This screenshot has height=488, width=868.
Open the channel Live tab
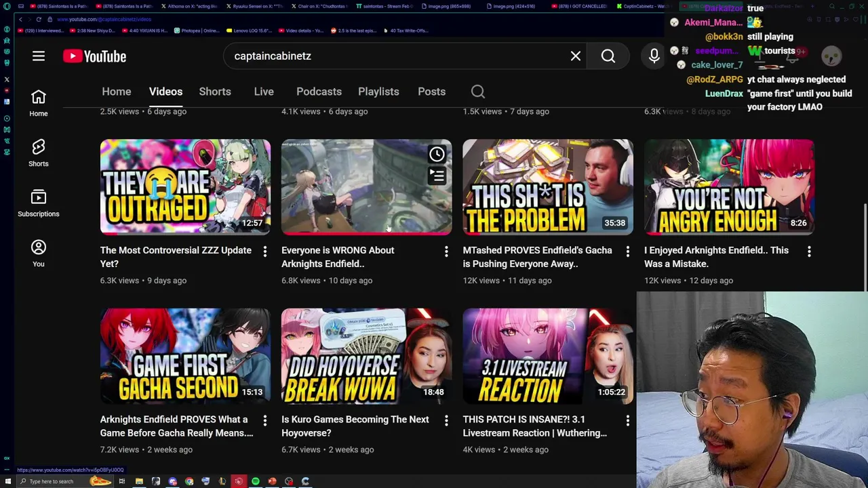[264, 91]
